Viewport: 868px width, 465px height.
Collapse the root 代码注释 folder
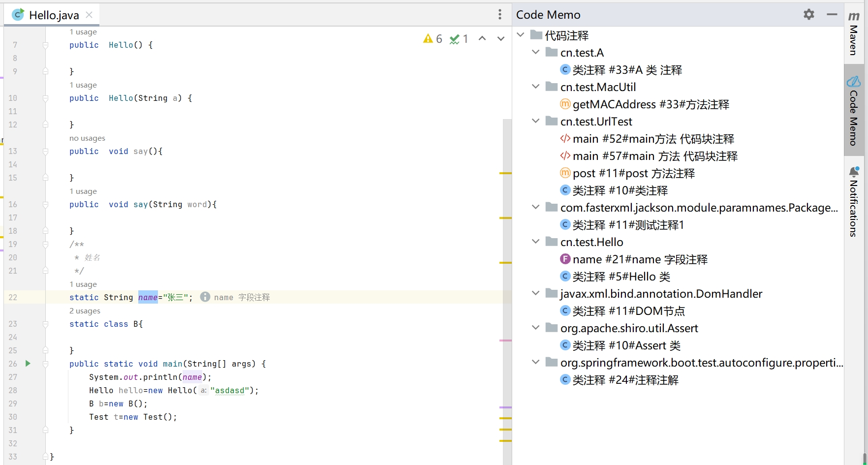pyautogui.click(x=521, y=35)
